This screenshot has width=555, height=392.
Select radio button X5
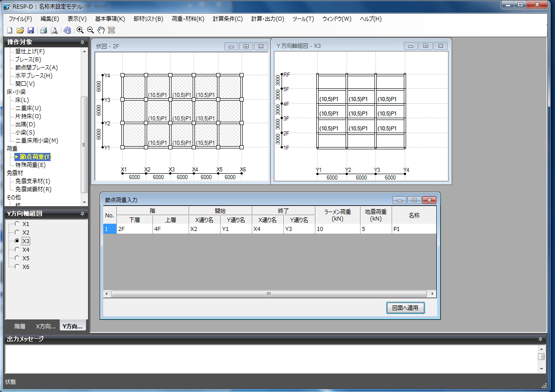(17, 258)
